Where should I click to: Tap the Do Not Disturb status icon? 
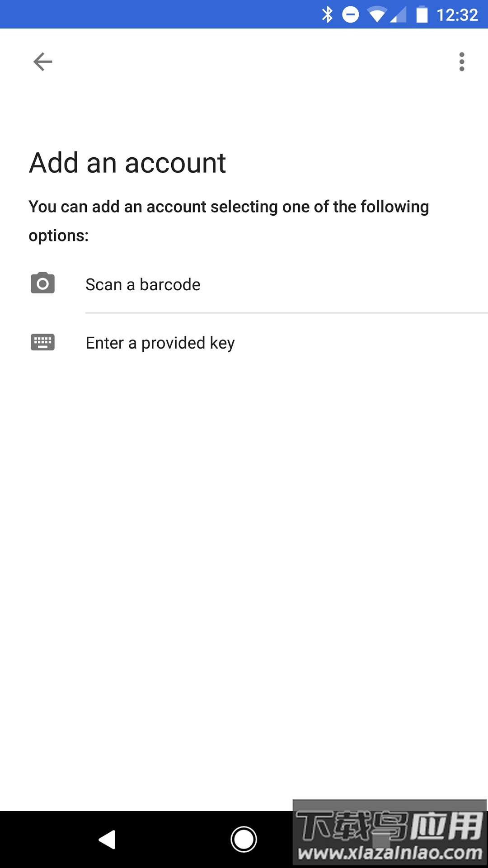[351, 14]
